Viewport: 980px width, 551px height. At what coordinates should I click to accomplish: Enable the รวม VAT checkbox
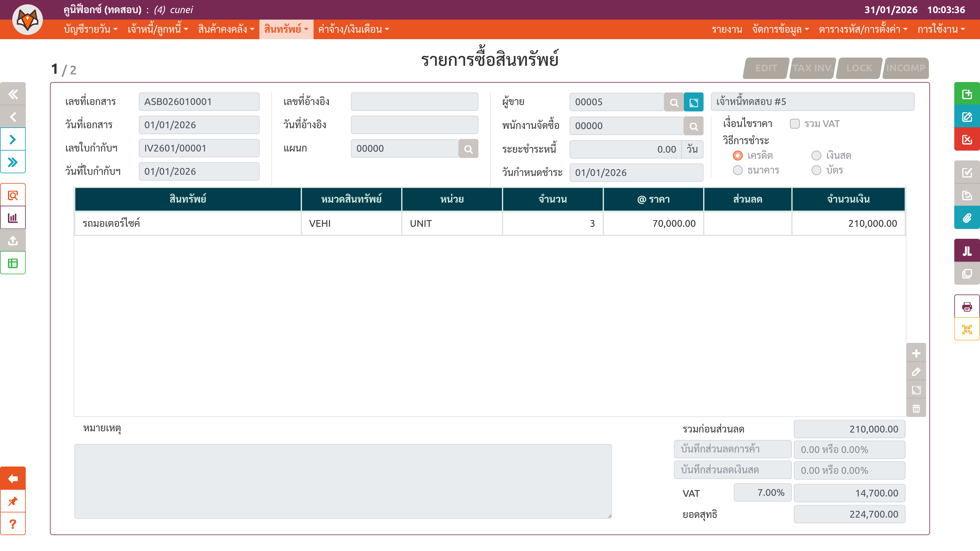pyautogui.click(x=794, y=124)
